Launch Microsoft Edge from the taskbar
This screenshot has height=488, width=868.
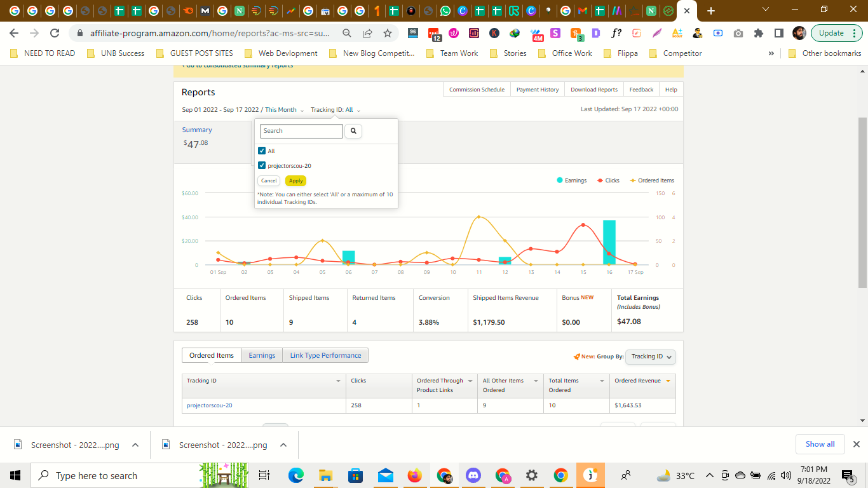pyautogui.click(x=295, y=475)
